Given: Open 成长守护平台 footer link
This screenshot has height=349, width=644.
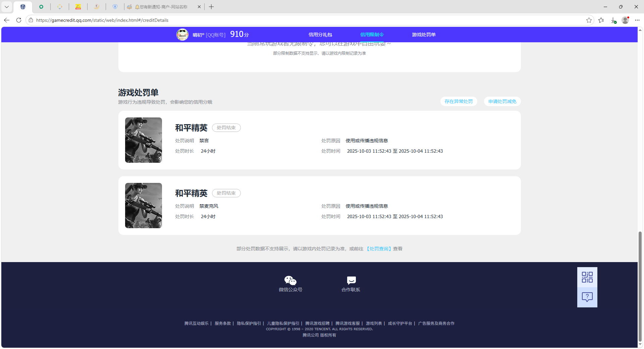Looking at the screenshot, I should 400,323.
